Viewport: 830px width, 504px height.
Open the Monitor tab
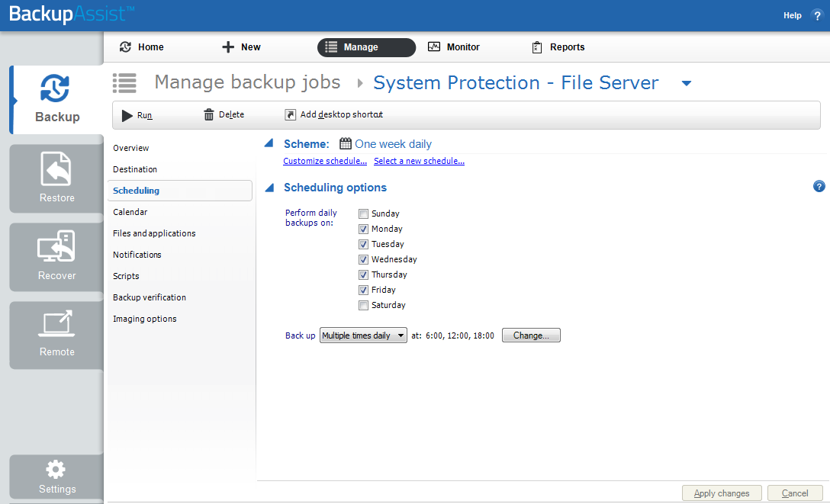[x=454, y=47]
